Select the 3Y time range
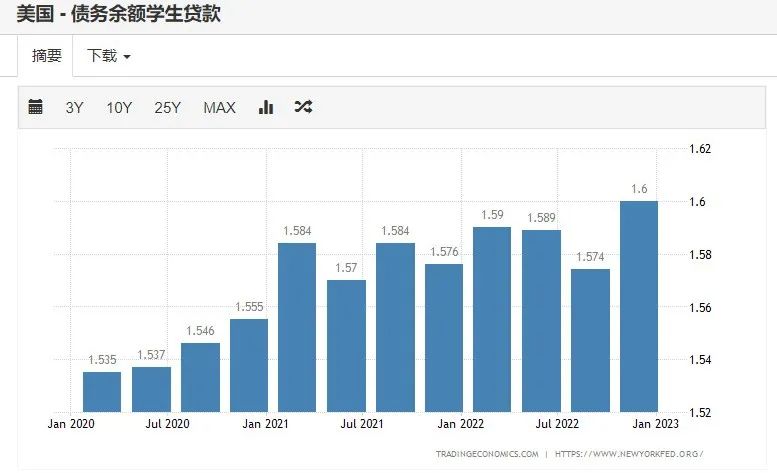 click(x=75, y=107)
